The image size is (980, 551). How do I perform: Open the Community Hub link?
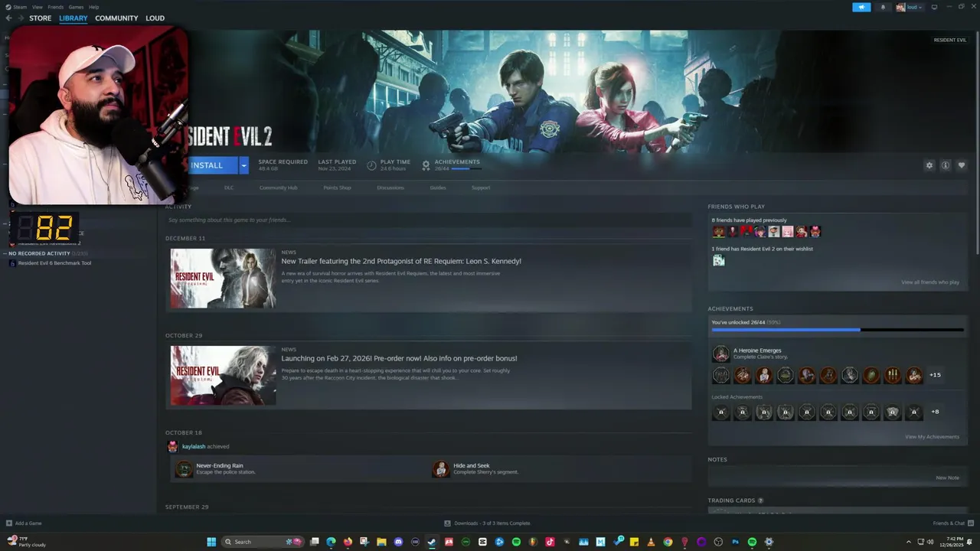click(278, 187)
